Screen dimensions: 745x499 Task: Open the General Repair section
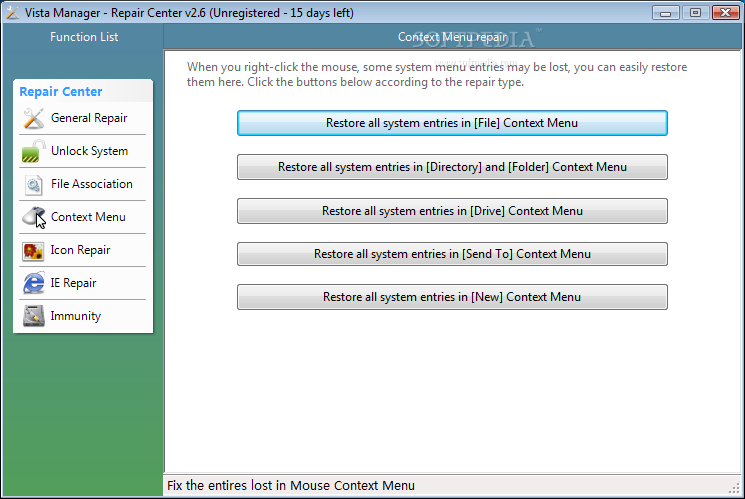coord(89,118)
